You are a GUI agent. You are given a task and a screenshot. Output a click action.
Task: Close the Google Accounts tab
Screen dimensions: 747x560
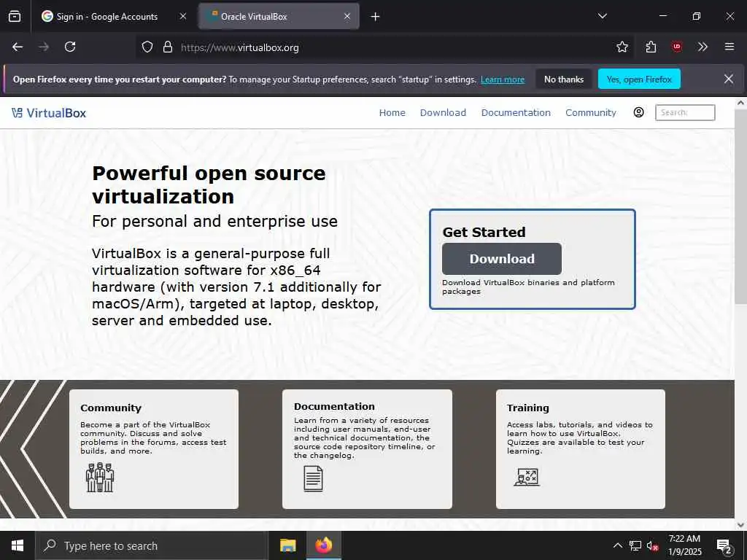pyautogui.click(x=183, y=16)
